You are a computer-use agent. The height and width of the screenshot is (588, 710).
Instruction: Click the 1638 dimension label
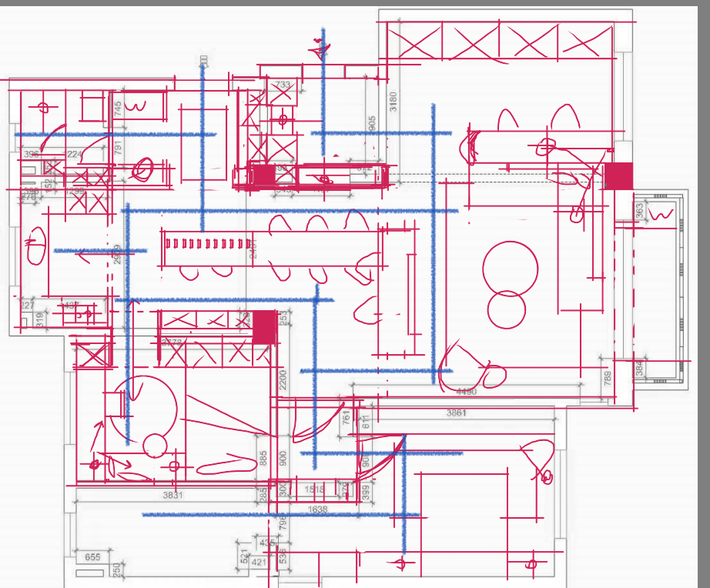(317, 509)
